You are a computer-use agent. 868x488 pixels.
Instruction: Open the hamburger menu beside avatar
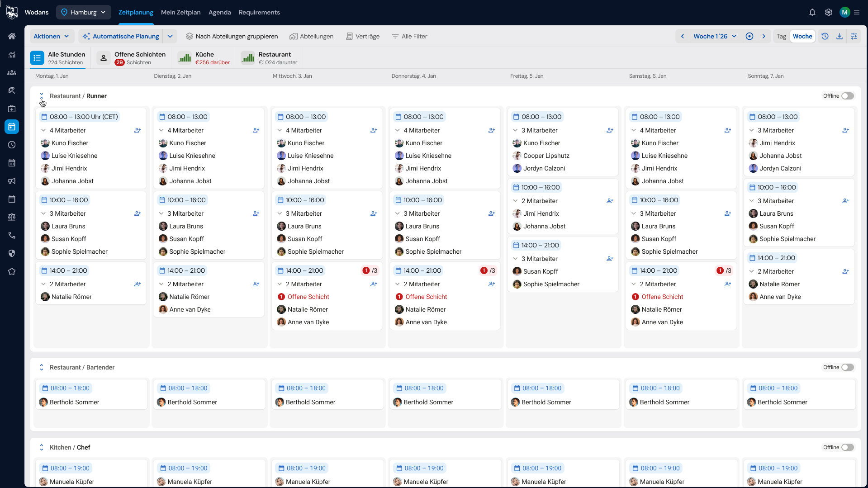coord(857,12)
